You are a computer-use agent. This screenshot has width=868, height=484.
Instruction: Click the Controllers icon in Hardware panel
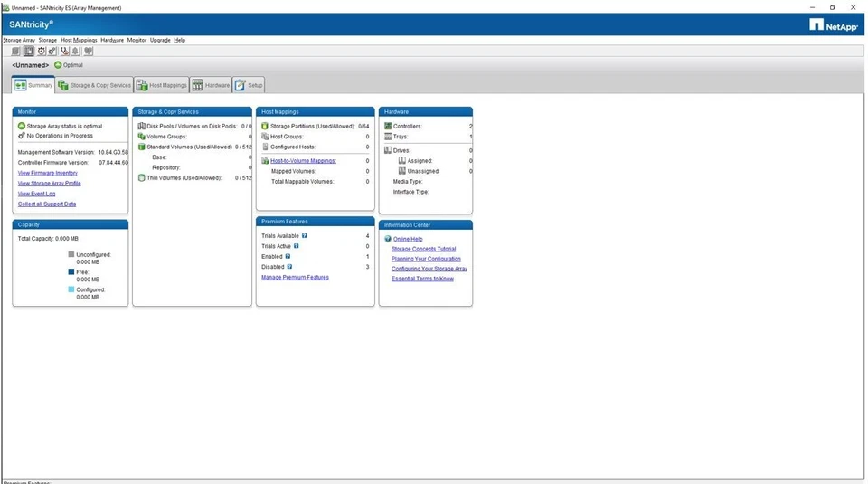[388, 126]
